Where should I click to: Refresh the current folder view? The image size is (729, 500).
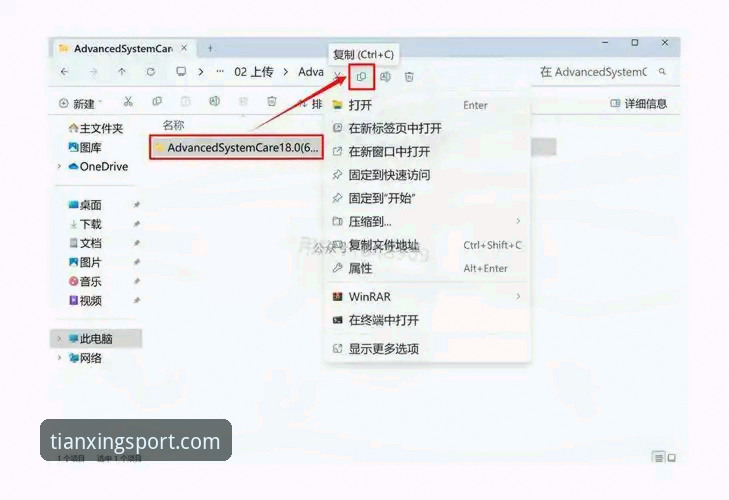tap(151, 72)
